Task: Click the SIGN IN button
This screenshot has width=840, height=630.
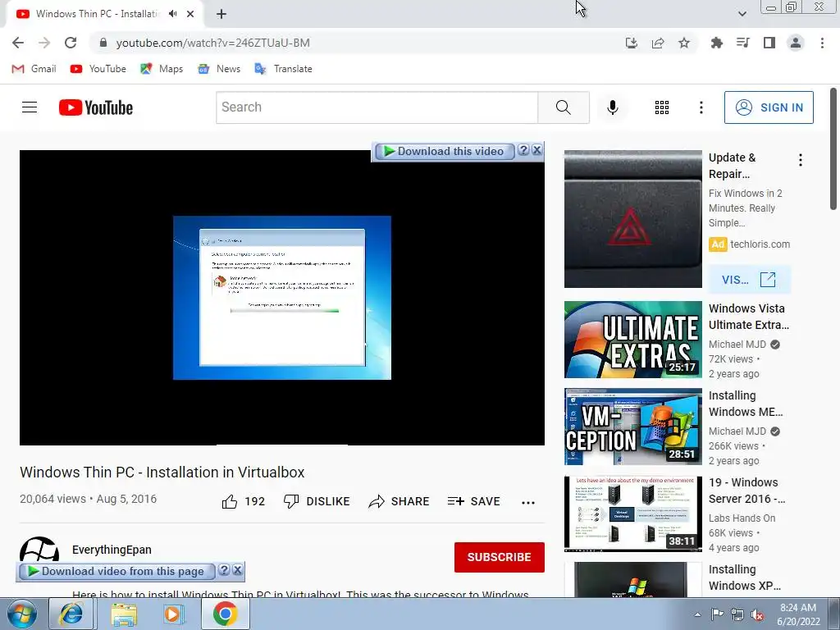Action: (x=769, y=107)
